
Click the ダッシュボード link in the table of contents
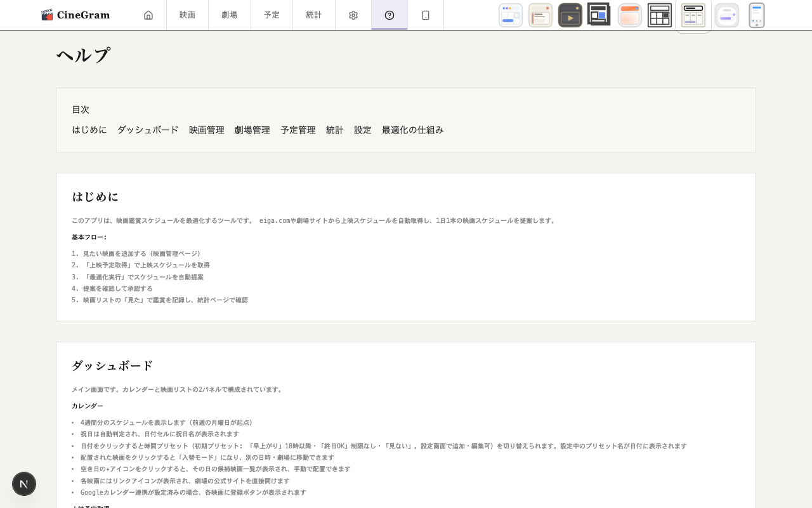coord(148,130)
